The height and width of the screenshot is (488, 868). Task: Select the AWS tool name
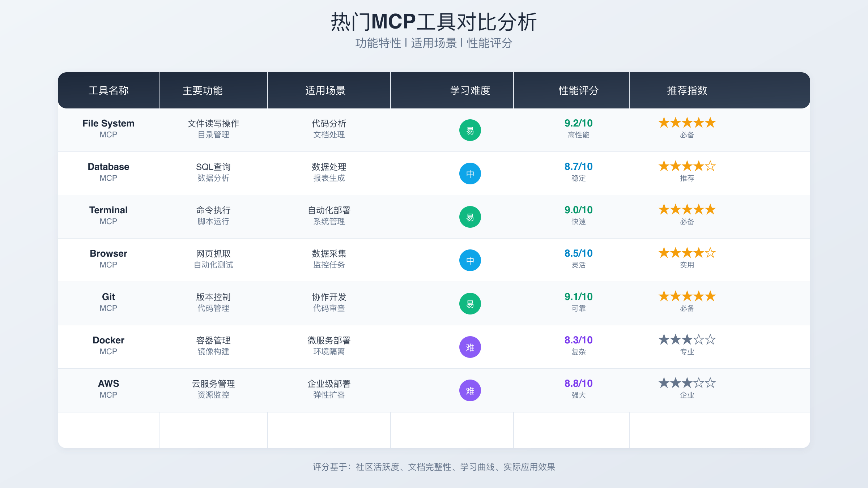[x=109, y=384]
